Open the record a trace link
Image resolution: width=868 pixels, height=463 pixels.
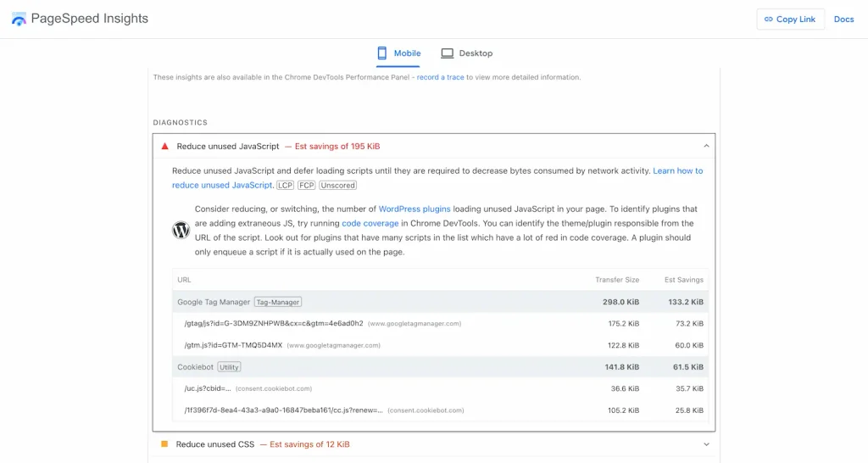(x=440, y=77)
